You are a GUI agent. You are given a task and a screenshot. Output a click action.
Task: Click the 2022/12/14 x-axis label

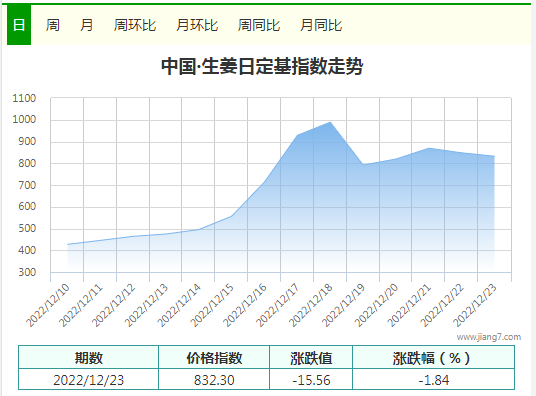pyautogui.click(x=179, y=305)
